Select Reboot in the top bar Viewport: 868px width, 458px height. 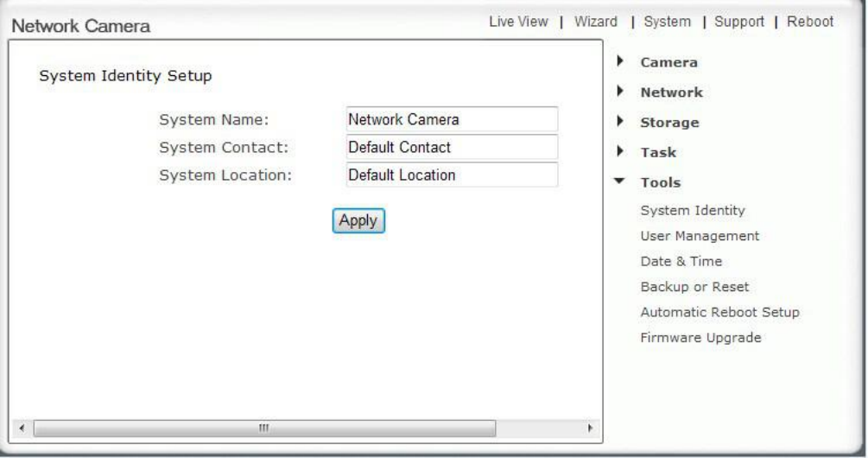[x=810, y=22]
